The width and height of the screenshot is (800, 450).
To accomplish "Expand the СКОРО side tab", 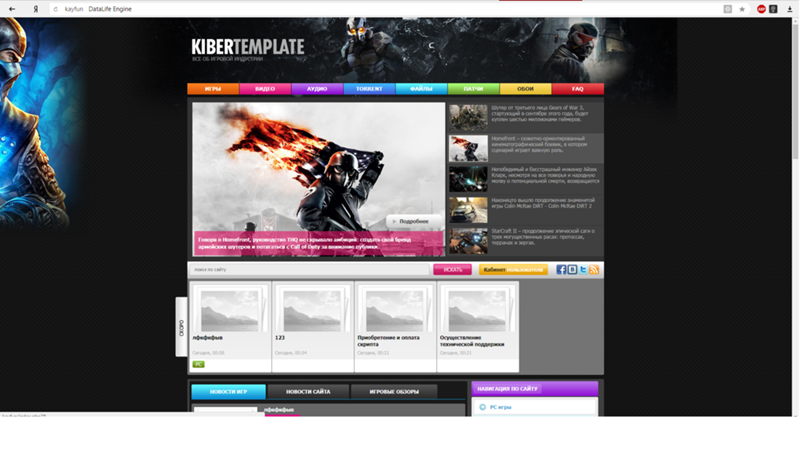I will (181, 327).
